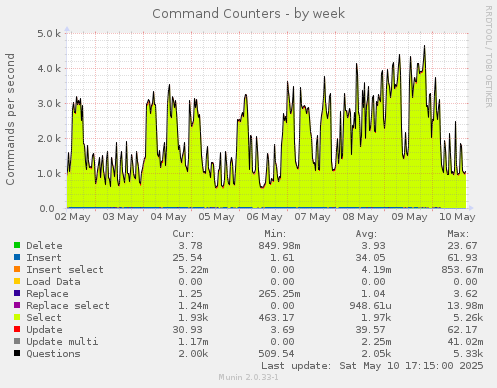This screenshot has height=388, width=497.
Task: Click Questions minimum value 509.54
Action: click(x=276, y=354)
